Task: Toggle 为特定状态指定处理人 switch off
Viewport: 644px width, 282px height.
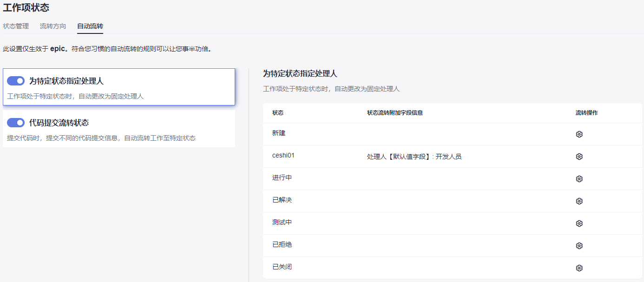Action: [x=16, y=81]
